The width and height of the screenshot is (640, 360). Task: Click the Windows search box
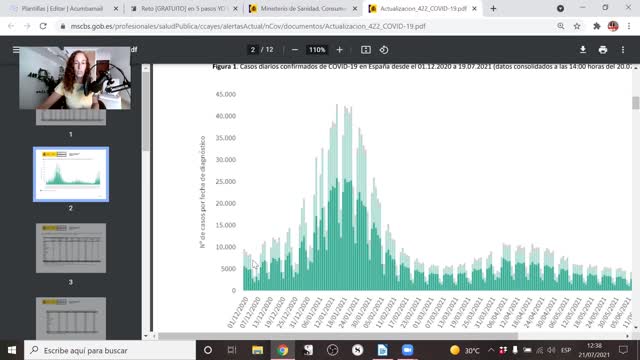point(110,350)
